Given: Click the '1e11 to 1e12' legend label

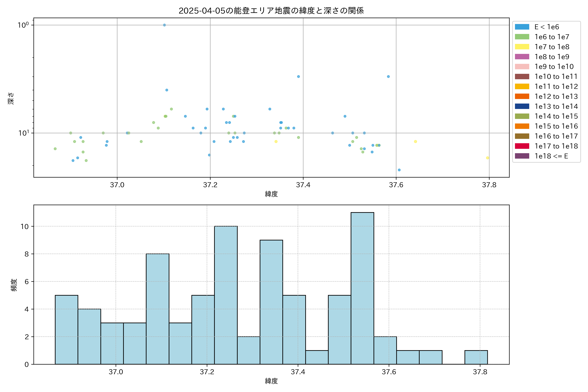Looking at the screenshot, I should 556,87.
